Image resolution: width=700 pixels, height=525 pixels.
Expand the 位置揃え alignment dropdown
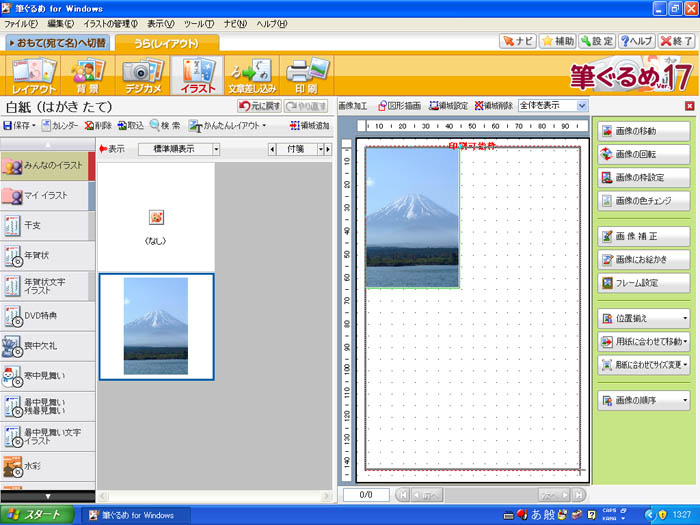644,319
